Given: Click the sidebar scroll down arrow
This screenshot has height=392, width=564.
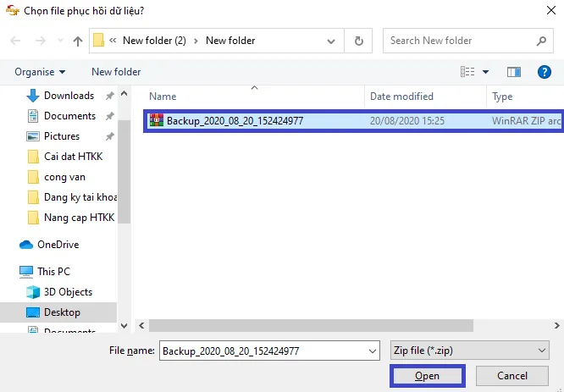Looking at the screenshot, I should click(124, 326).
